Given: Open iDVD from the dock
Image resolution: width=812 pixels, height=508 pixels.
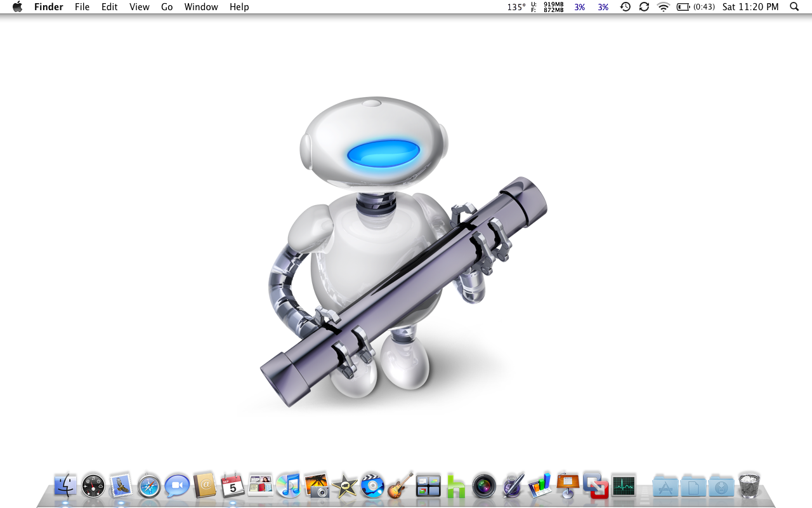Looking at the screenshot, I should tap(372, 486).
